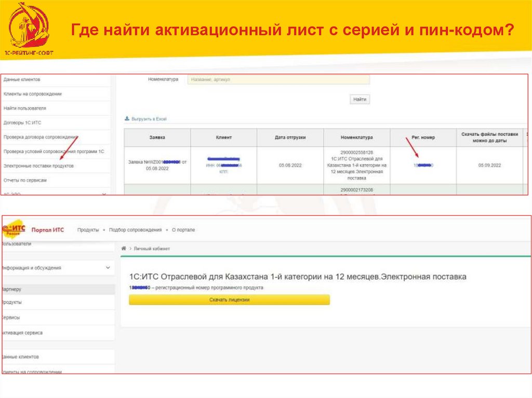Open the Продукты top menu
532x398 pixels.
click(x=88, y=229)
